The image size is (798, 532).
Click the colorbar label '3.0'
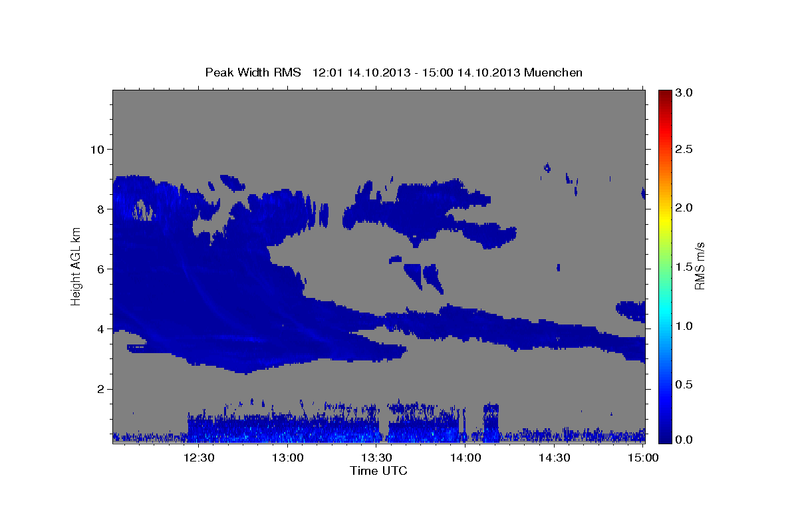685,92
